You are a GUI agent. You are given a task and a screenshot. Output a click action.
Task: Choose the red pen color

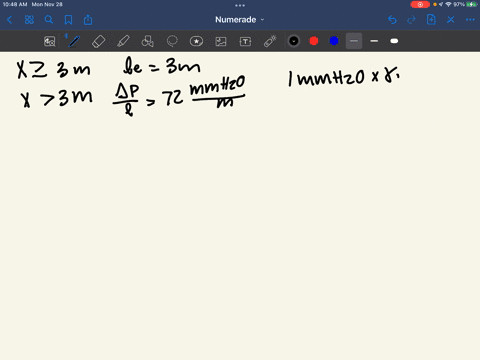pyautogui.click(x=314, y=41)
